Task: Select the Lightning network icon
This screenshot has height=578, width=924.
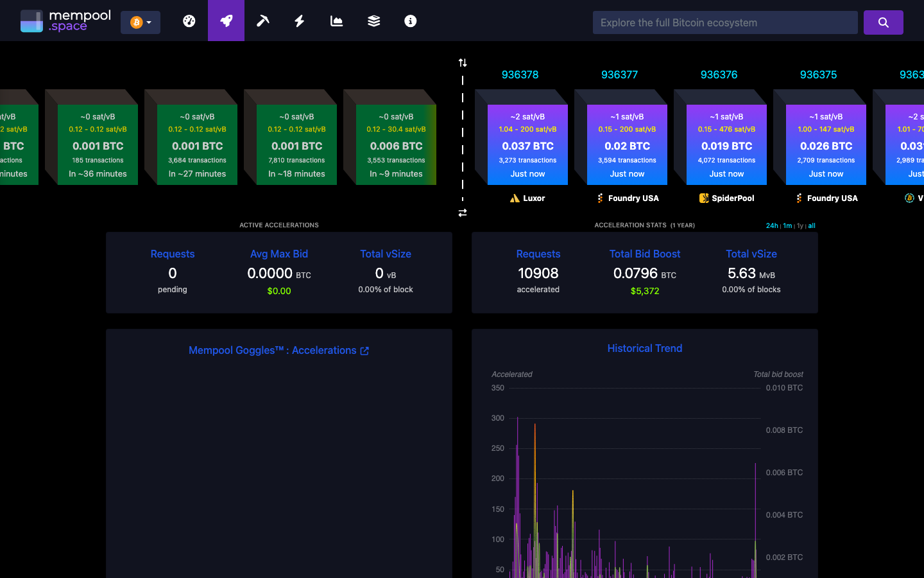Action: (x=299, y=21)
